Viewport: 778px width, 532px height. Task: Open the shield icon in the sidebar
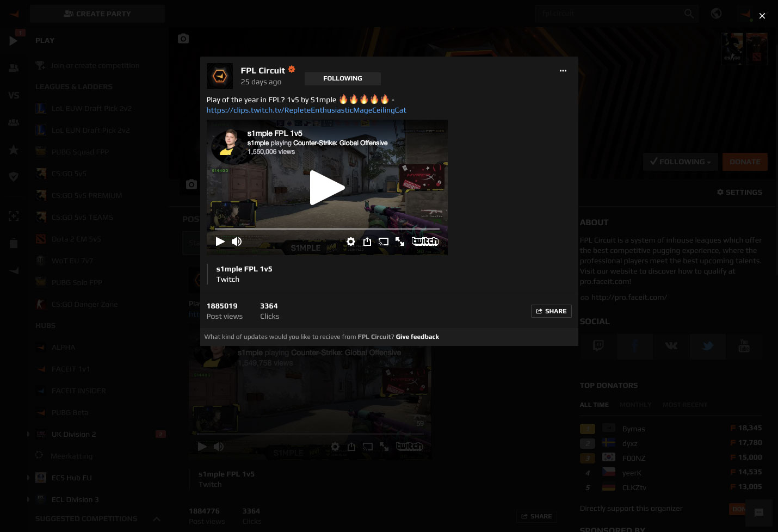click(x=14, y=176)
